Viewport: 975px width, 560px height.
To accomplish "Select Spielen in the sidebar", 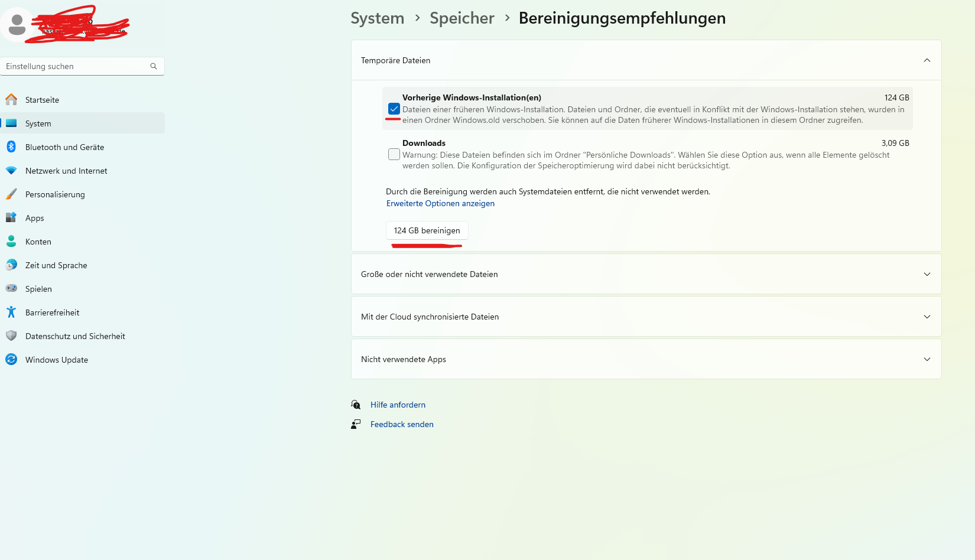I will (82, 289).
